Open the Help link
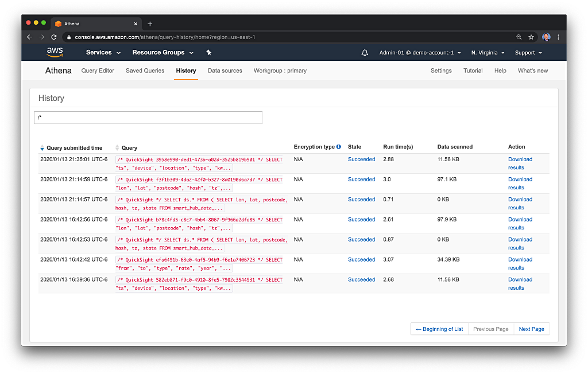Image resolution: width=588 pixels, height=374 pixels. [x=500, y=71]
